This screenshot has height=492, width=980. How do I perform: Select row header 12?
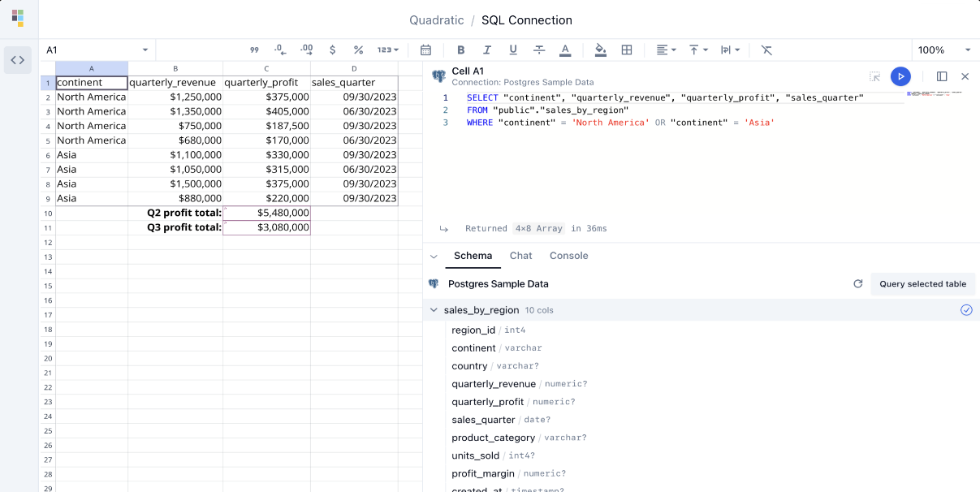coord(48,242)
